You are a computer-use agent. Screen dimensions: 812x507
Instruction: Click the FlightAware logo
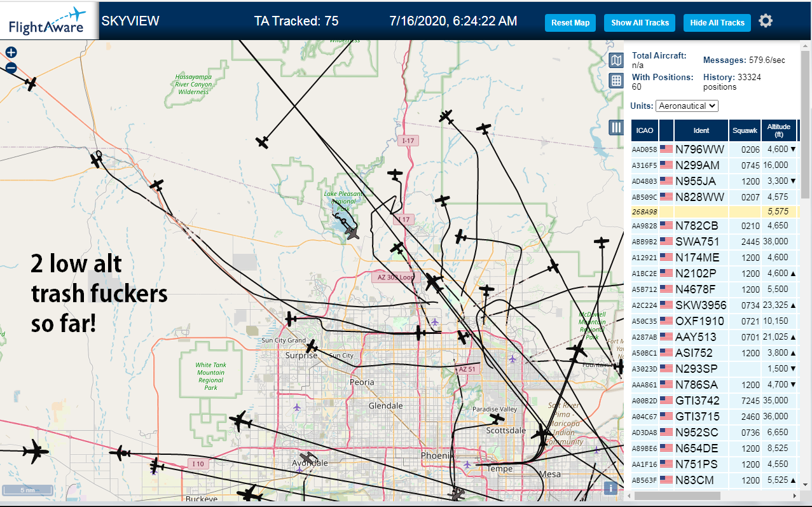[x=48, y=20]
